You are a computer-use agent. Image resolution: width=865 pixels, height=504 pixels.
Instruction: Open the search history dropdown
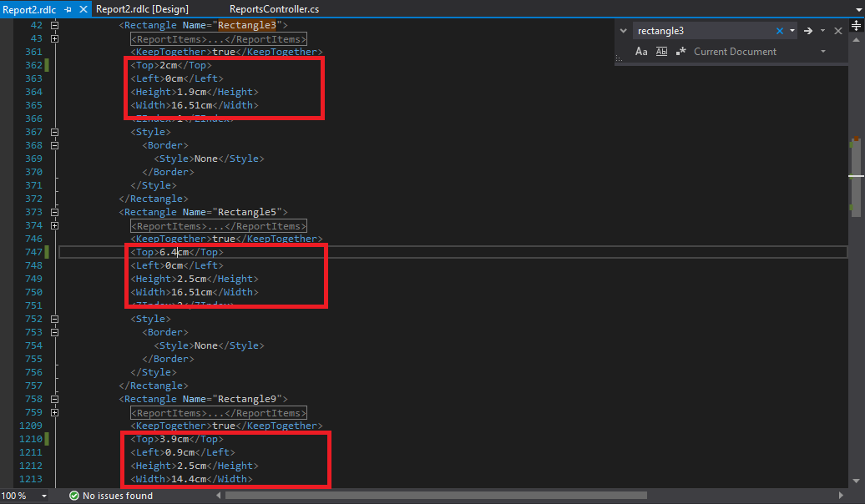click(x=792, y=31)
